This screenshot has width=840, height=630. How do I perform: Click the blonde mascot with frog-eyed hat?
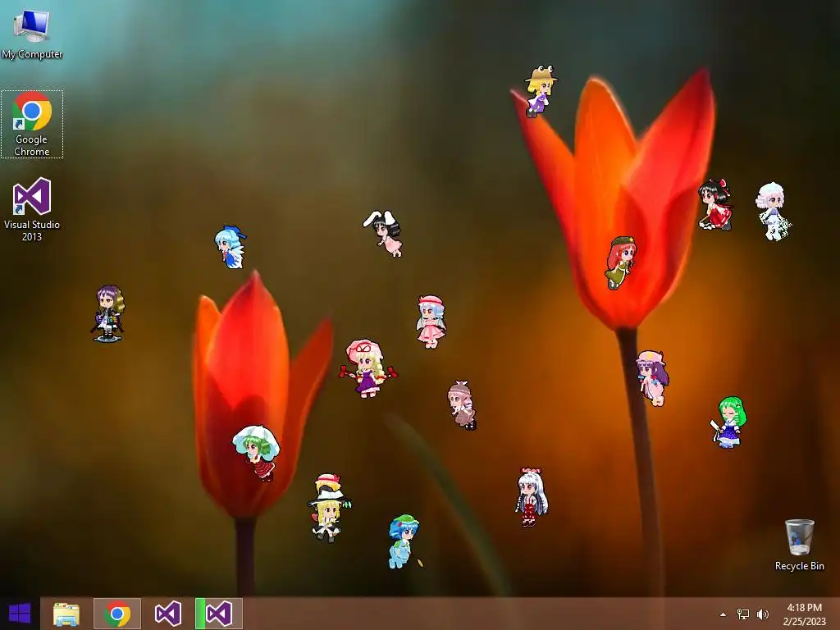tap(540, 91)
